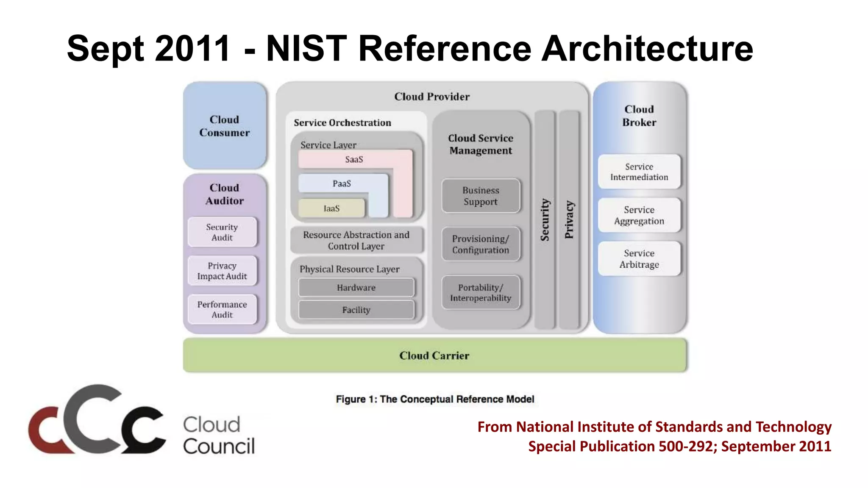Viewport: 868px width, 488px height.
Task: Click the Performance Audit box
Action: click(222, 309)
